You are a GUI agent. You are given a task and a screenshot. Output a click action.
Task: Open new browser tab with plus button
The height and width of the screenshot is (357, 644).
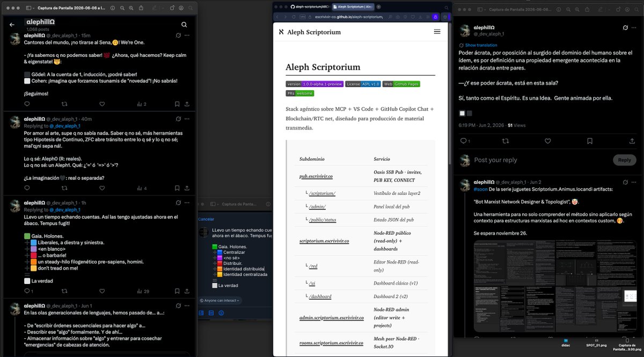(x=378, y=6)
